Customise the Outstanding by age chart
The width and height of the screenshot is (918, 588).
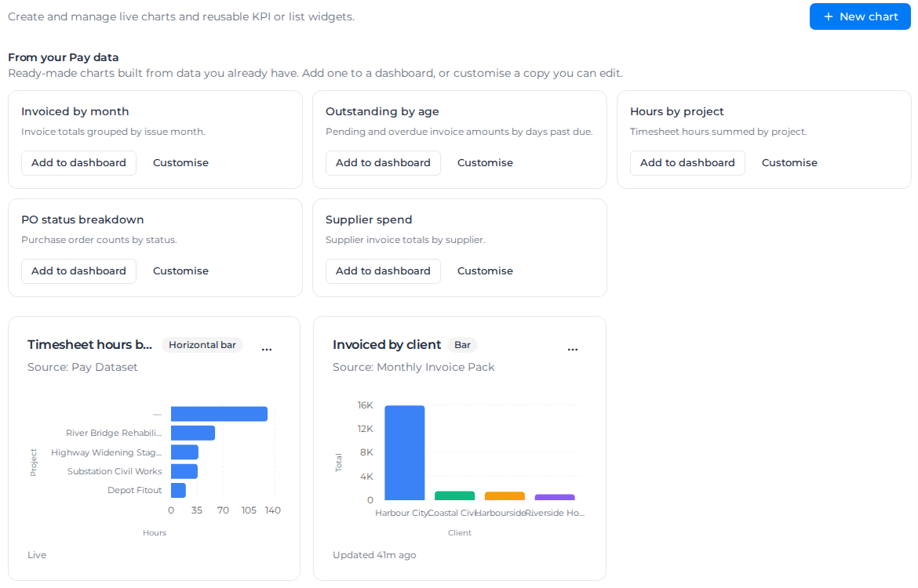pyautogui.click(x=485, y=162)
